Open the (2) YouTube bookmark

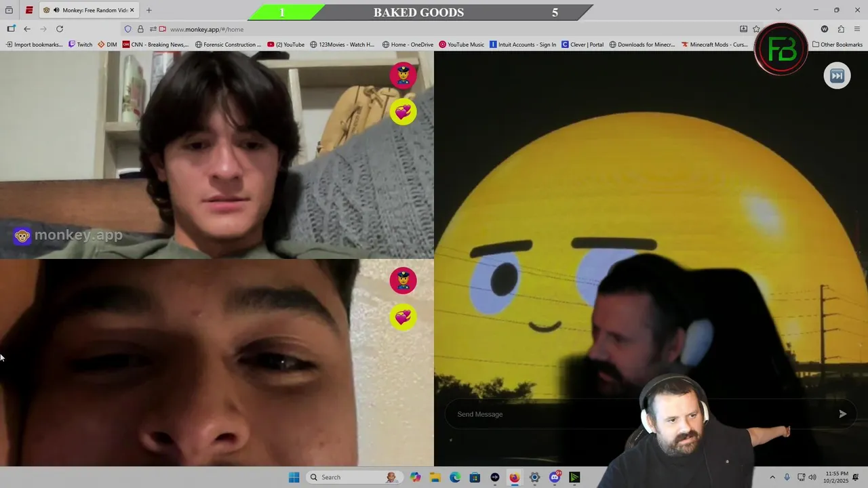(x=285, y=45)
